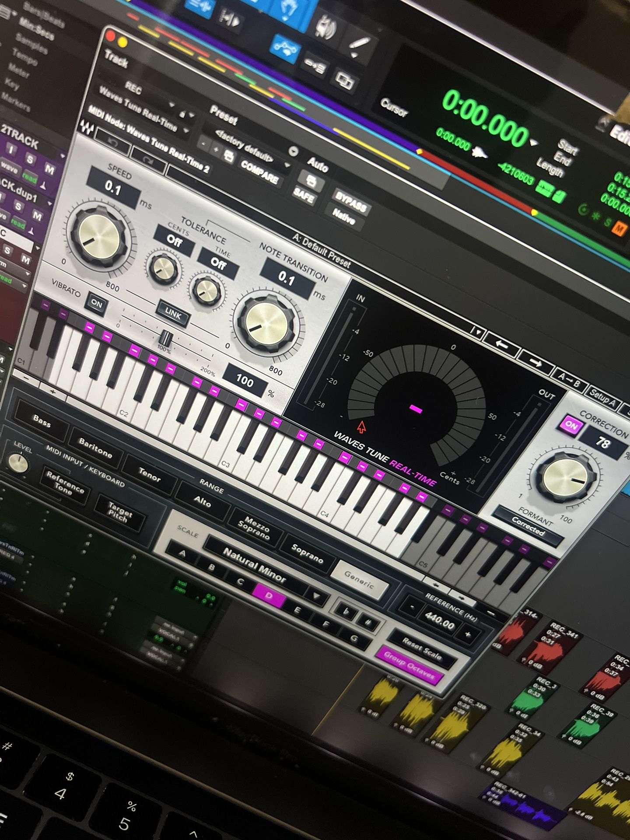
Task: Click the Reset Scale button
Action: [422, 649]
